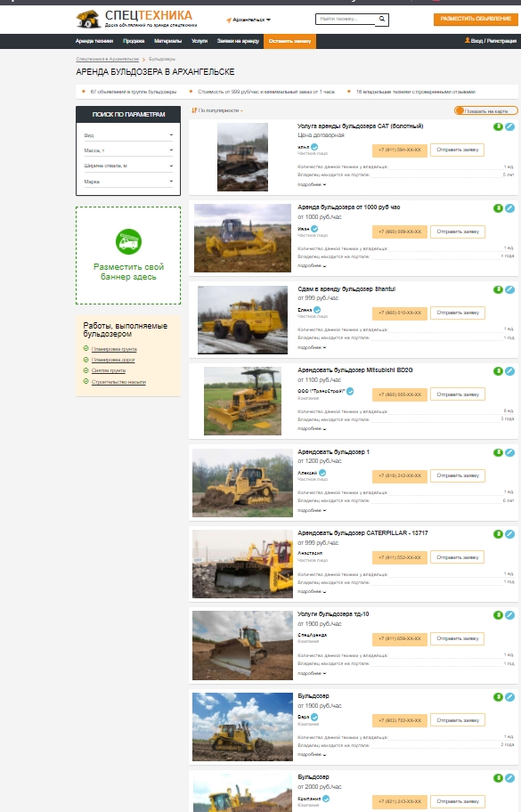
Task: Click 'Отправить заявку' on CAT (болотный) listing
Action: tap(457, 150)
